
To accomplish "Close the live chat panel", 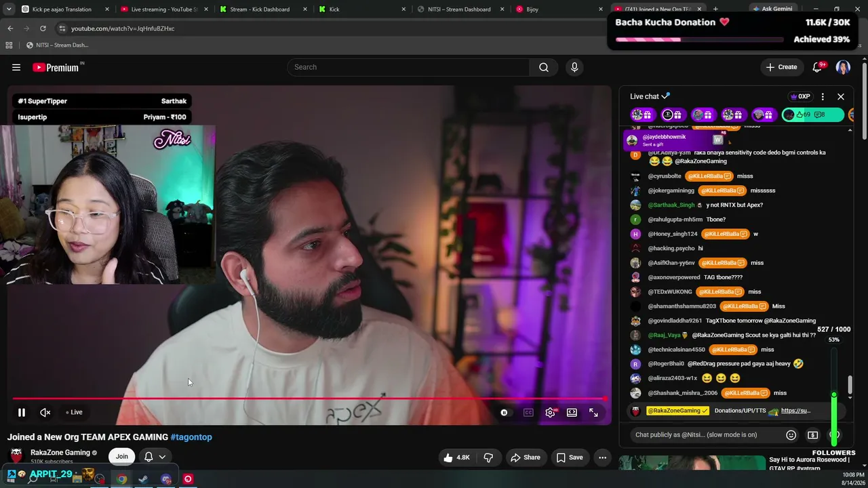I will [x=841, y=96].
